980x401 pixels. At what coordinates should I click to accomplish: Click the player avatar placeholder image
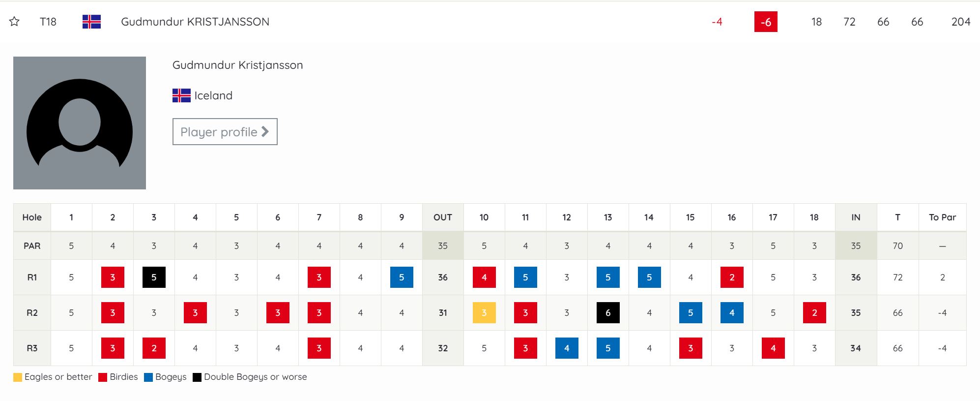coord(80,123)
